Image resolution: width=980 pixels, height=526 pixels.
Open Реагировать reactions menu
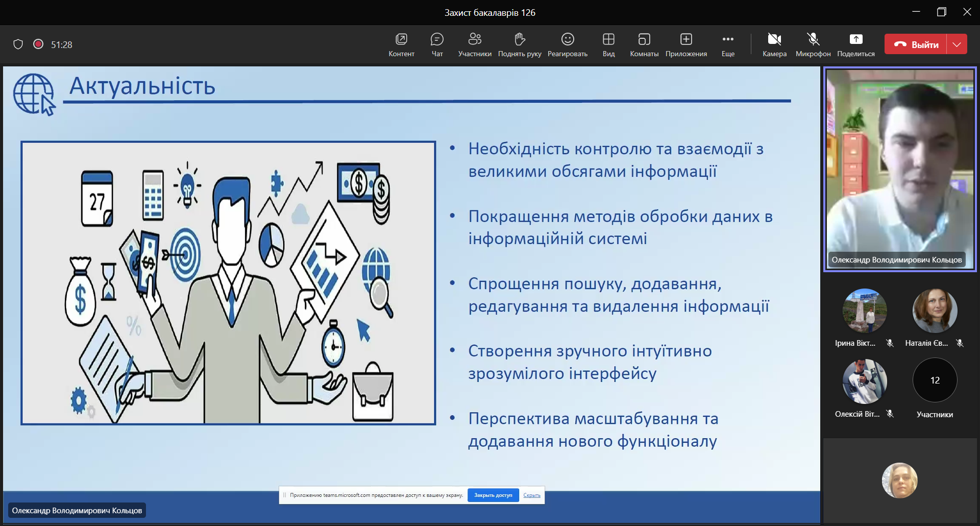(568, 44)
